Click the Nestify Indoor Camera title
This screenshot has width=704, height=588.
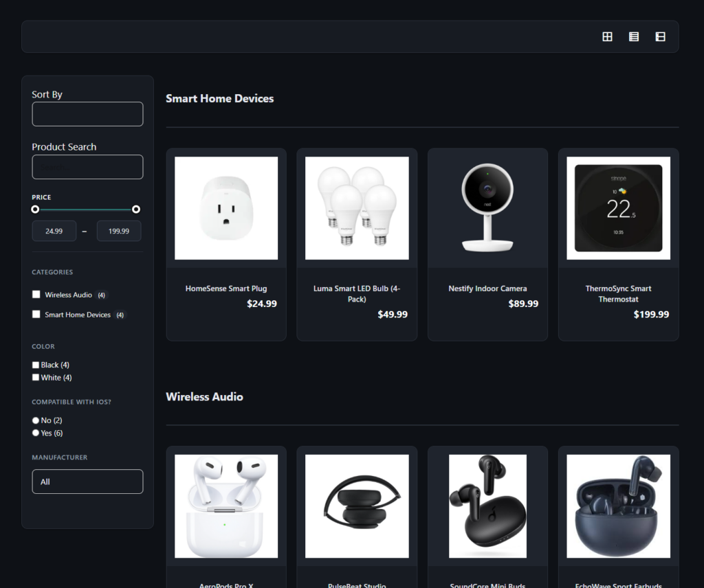click(x=487, y=289)
